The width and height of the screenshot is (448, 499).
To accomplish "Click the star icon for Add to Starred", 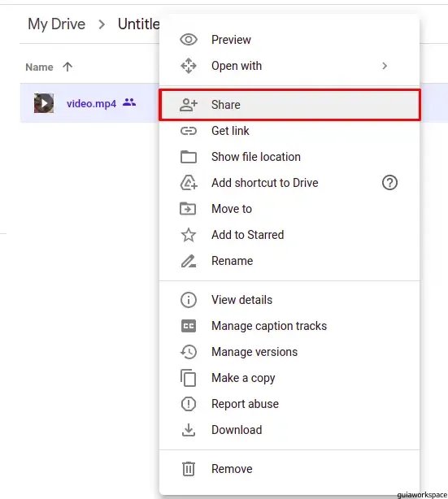I will (189, 235).
